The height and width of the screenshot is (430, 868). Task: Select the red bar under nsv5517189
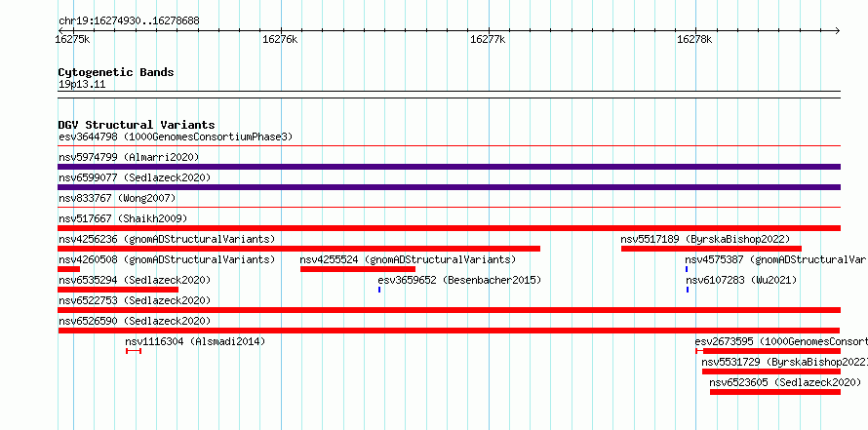tap(711, 249)
